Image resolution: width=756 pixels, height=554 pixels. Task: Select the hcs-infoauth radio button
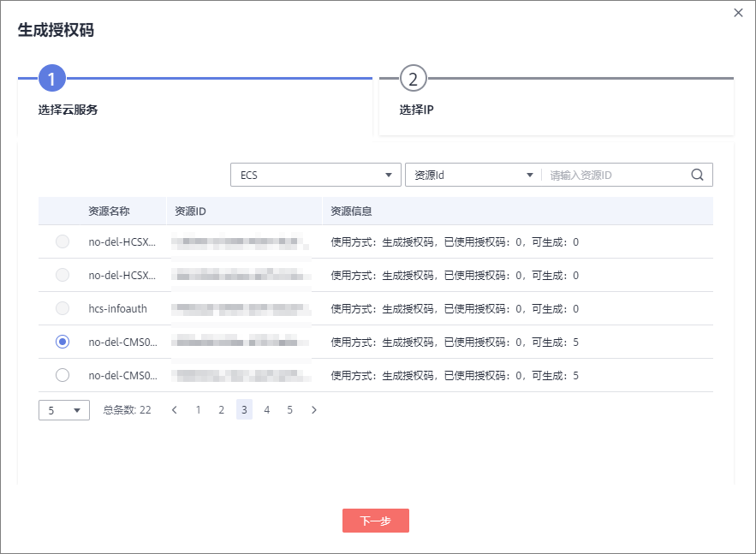click(x=63, y=308)
